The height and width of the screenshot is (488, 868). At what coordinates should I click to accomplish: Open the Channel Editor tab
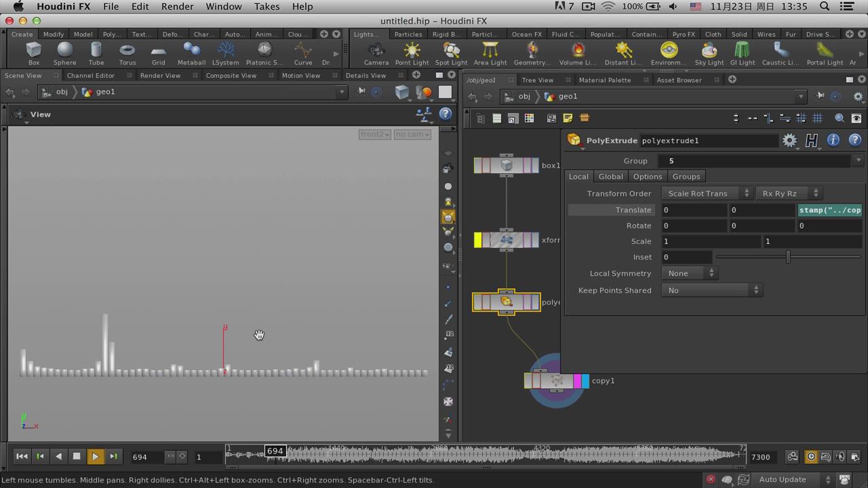tap(90, 75)
